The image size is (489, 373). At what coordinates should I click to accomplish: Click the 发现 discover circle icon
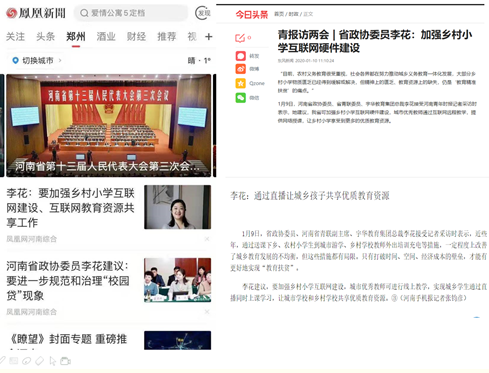(203, 13)
